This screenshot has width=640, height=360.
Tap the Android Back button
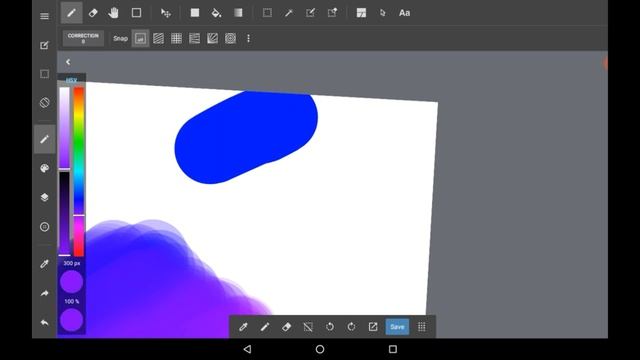(247, 349)
